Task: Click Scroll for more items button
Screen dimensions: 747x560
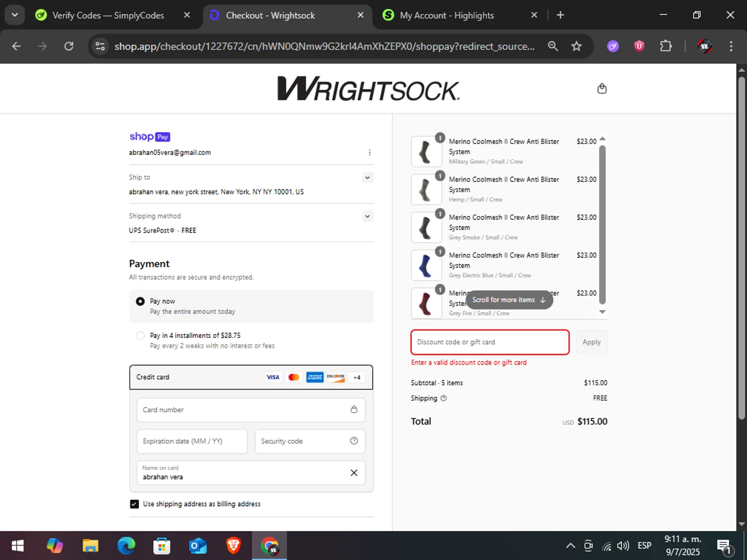Action: point(509,300)
